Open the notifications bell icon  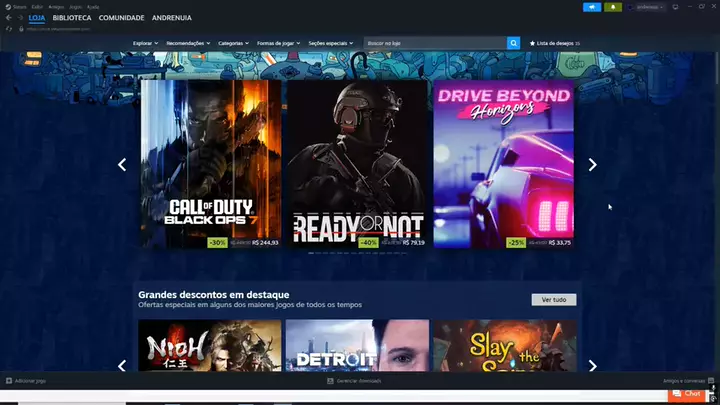614,7
